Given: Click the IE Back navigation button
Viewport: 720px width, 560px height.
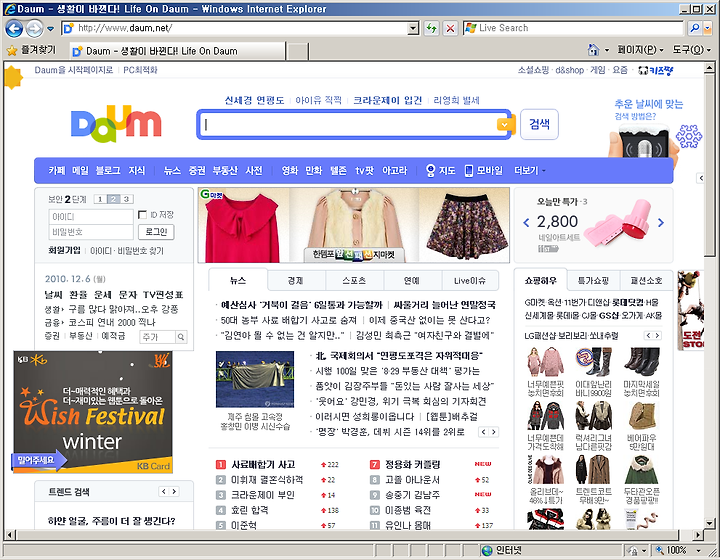Looking at the screenshot, I should [x=14, y=28].
